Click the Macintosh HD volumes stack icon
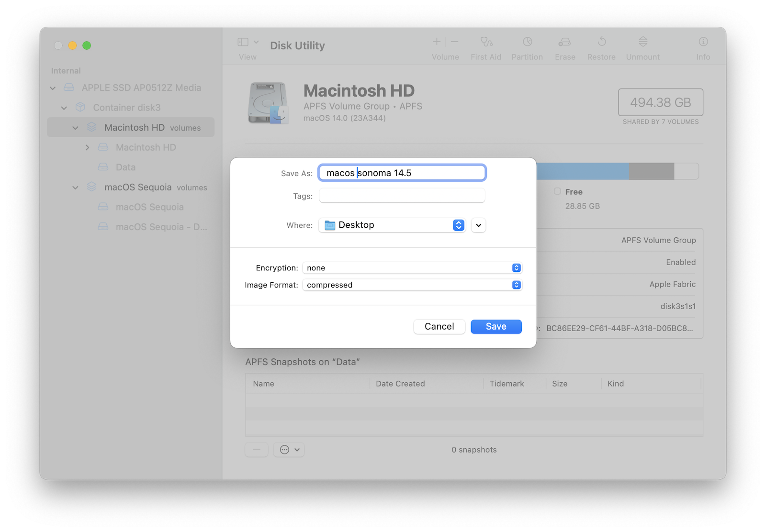The width and height of the screenshot is (766, 532). [92, 127]
